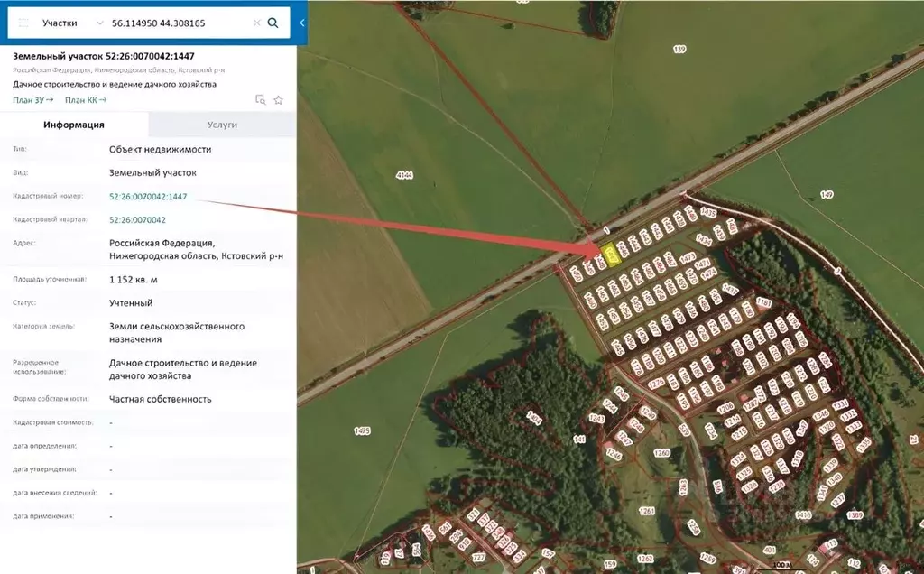Image resolution: width=924 pixels, height=574 pixels.
Task: Collapse the side panel with the chevron
Action: pos(301,23)
